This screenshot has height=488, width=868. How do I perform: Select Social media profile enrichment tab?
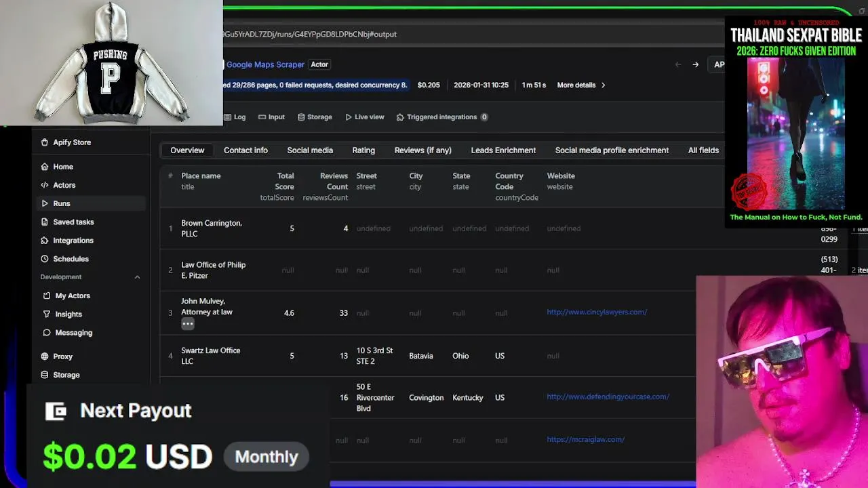click(612, 150)
